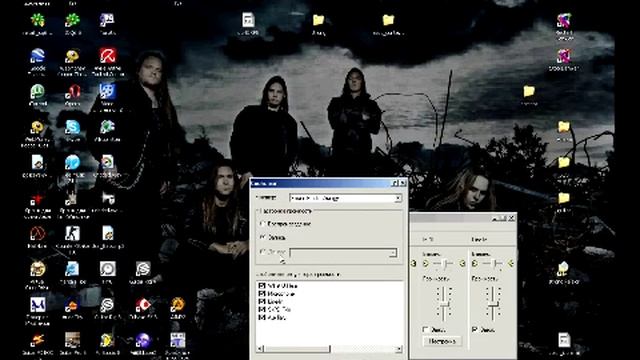Open the bee-shaped desktop icon
640x360 pixels.
point(72,56)
